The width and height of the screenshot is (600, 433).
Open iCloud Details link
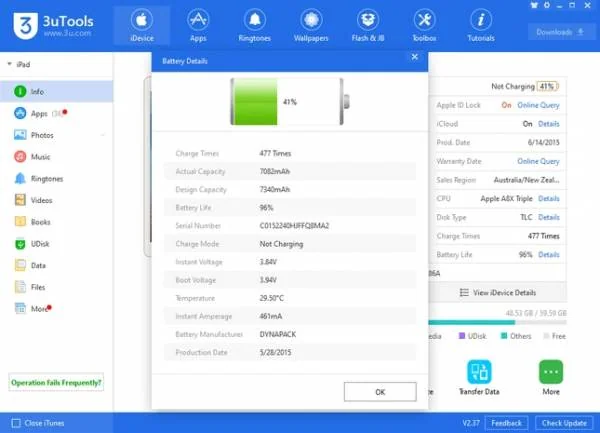coord(548,124)
